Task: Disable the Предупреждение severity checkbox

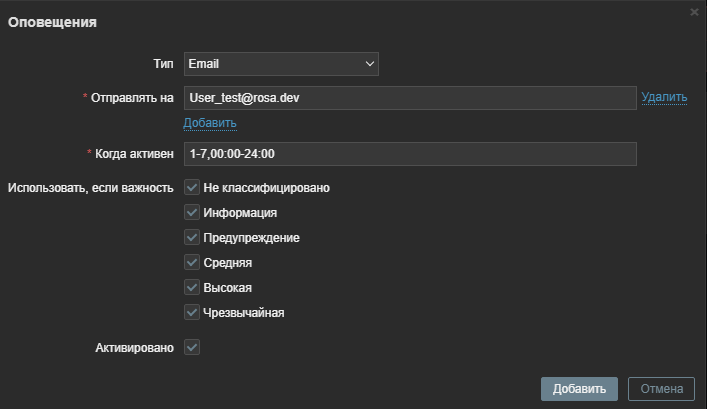Action: coord(192,237)
